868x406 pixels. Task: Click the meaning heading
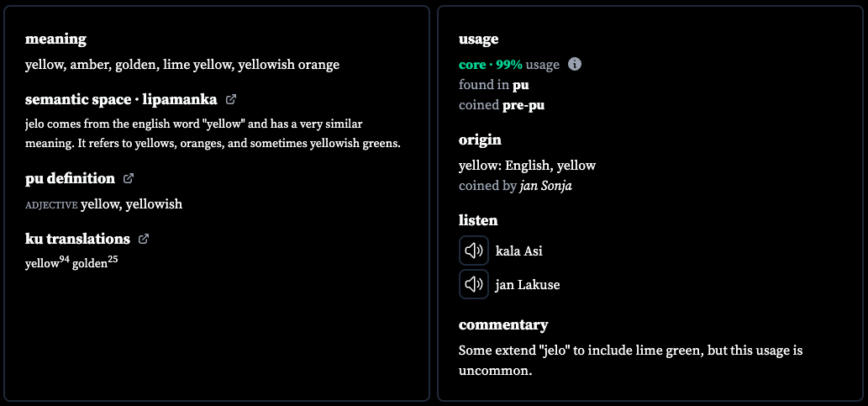coord(56,40)
